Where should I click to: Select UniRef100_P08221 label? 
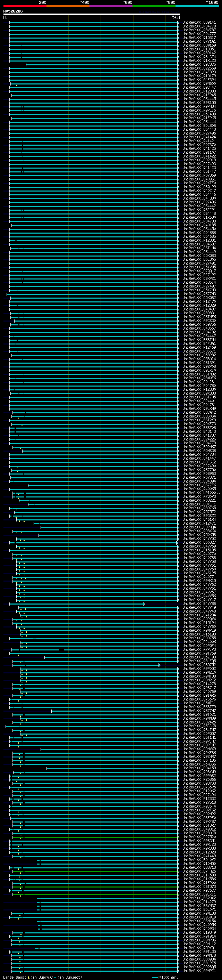199,500
